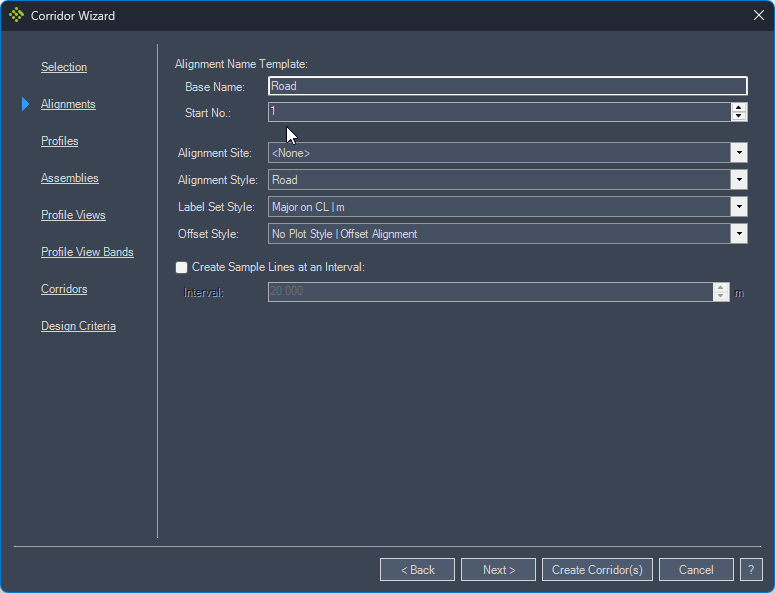Expand the Offset Style dropdown

coord(739,234)
